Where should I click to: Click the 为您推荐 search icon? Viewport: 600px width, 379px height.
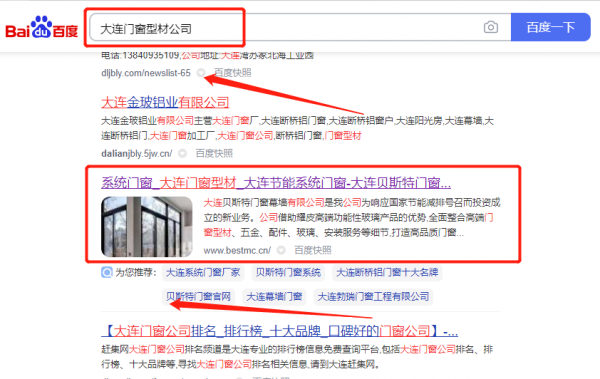107,272
